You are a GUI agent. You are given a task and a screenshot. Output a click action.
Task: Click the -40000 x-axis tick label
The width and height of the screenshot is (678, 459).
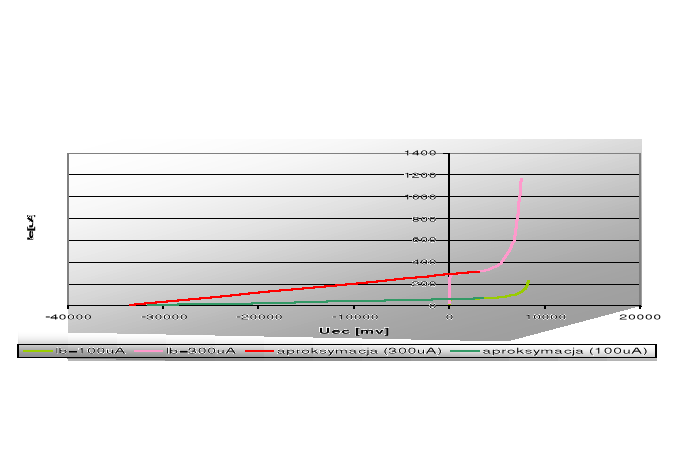point(67,316)
